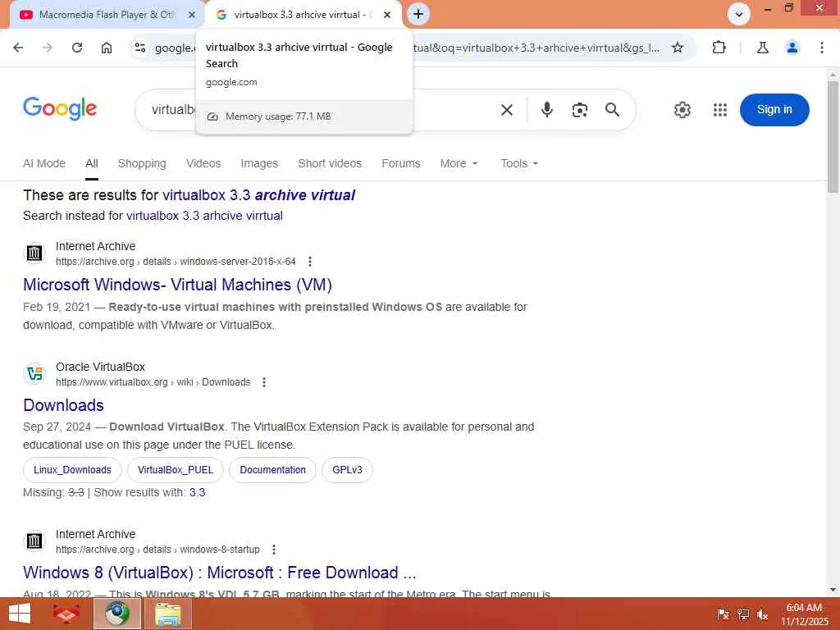Click the windows-8-startup result's Internet Archive favicon

34,541
